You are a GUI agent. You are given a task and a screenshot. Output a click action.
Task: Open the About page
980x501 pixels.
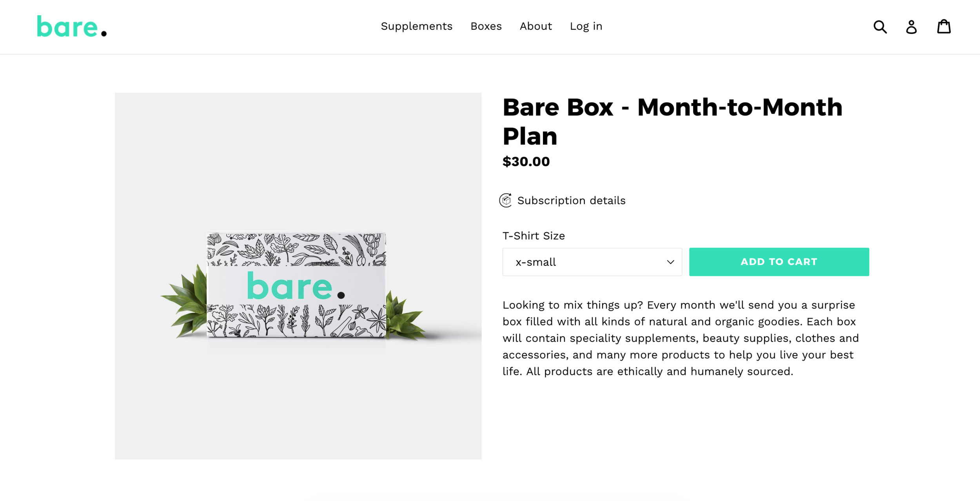pyautogui.click(x=536, y=26)
